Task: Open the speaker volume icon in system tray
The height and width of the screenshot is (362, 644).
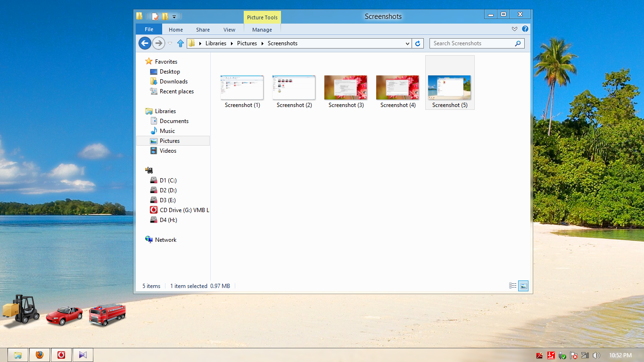Action: pos(596,355)
